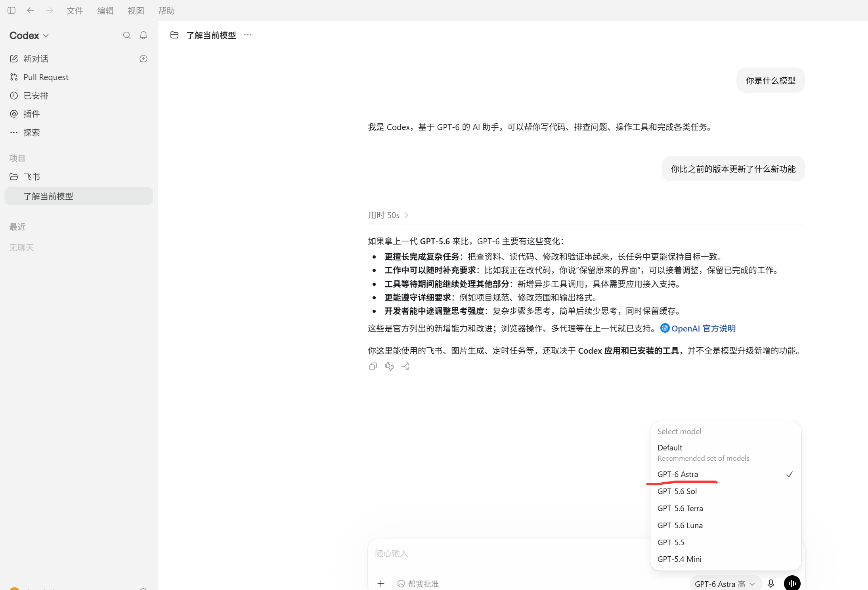Start voice mode with the black waveform button
Screen dimensions: 868x590
(x=792, y=583)
